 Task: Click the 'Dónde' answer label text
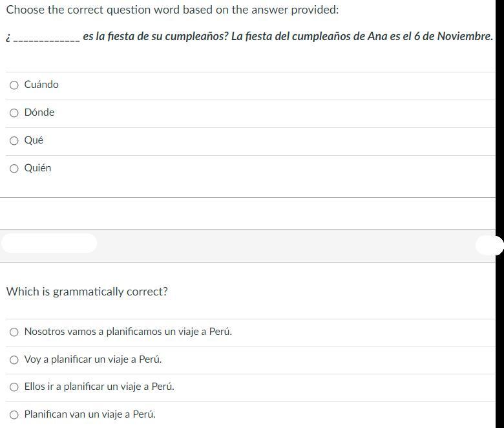pyautogui.click(x=39, y=112)
